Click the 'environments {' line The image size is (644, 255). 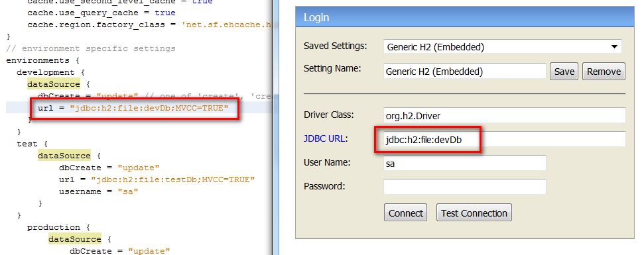(x=43, y=60)
